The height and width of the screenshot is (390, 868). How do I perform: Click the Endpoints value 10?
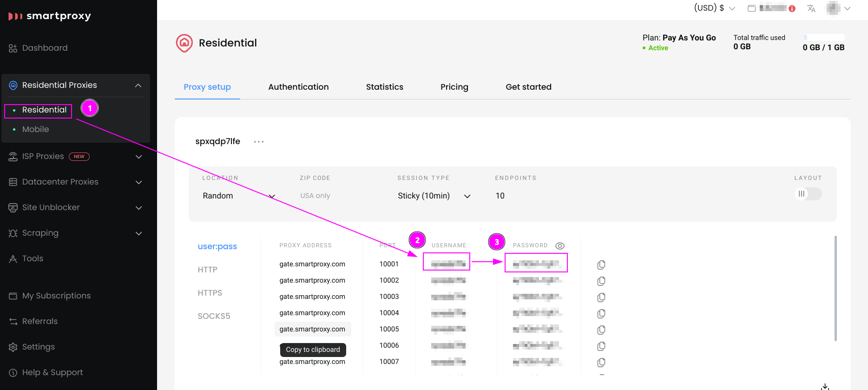click(x=500, y=196)
